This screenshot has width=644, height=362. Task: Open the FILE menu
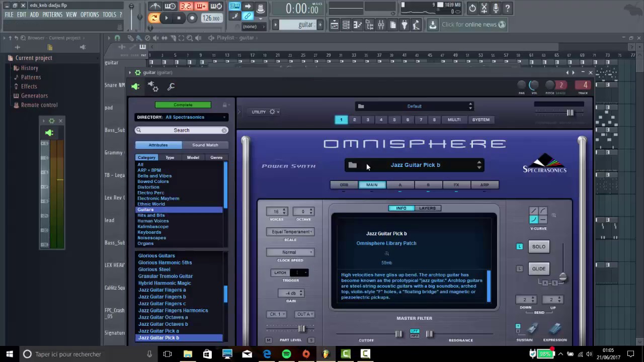coord(9,15)
